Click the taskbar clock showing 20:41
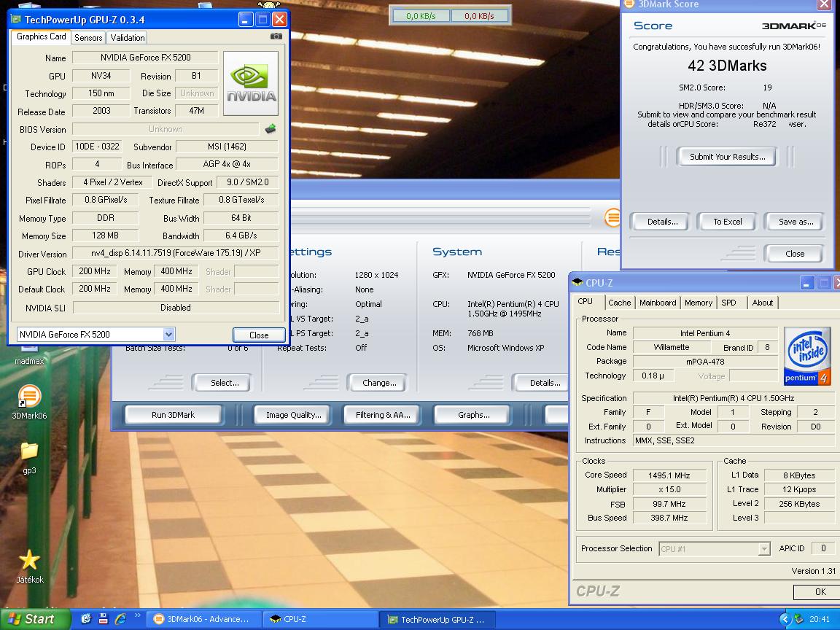 tap(819, 619)
